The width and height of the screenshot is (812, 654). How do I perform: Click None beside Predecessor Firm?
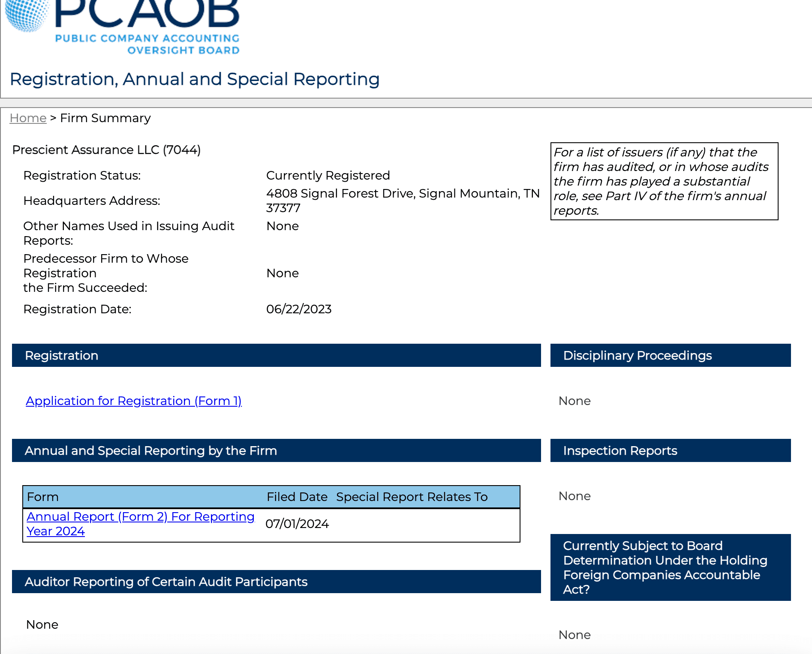click(283, 273)
